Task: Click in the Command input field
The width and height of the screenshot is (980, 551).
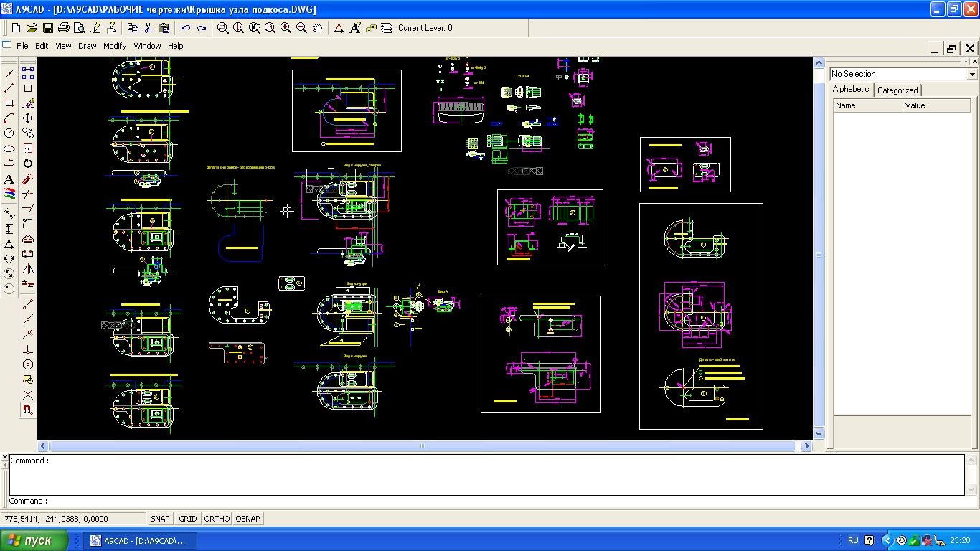Action: 430,501
